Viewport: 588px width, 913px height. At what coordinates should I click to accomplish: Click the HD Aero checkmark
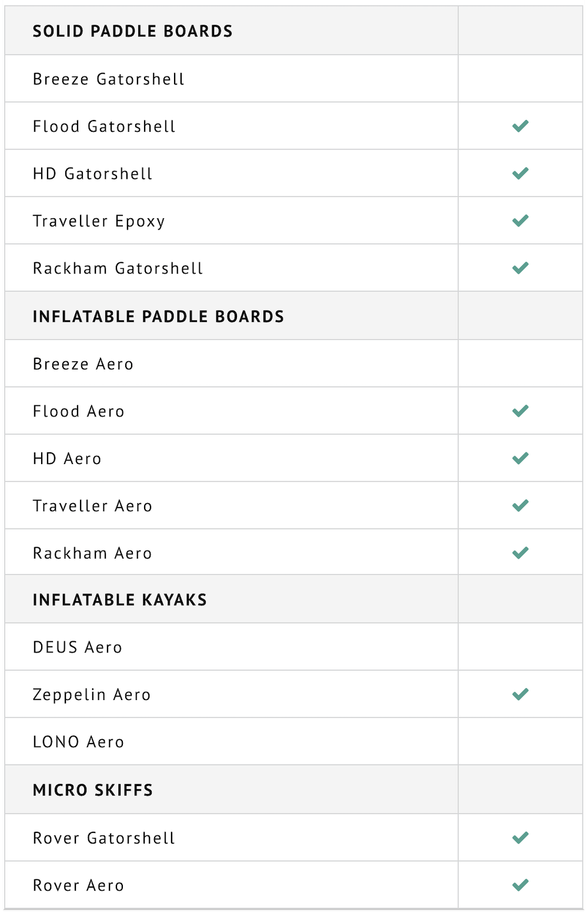520,458
